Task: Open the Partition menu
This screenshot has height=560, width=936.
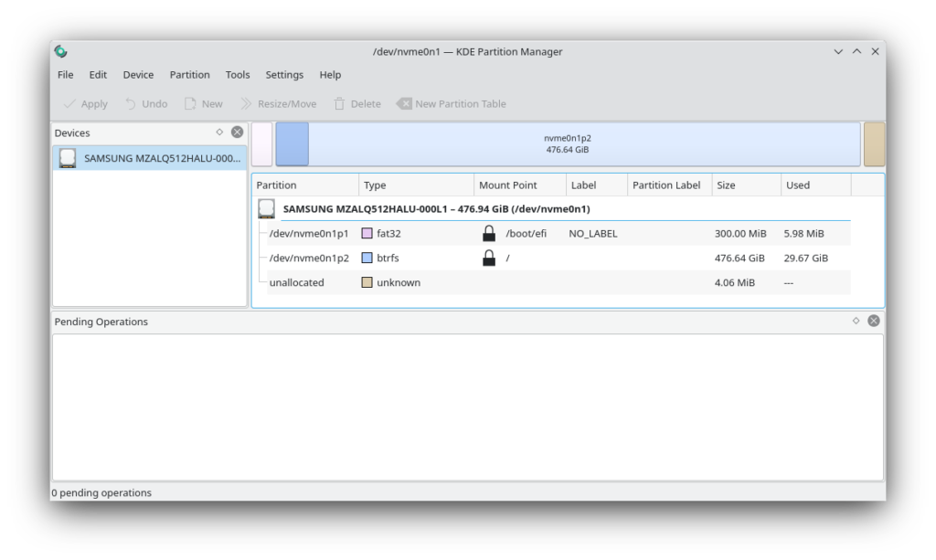Action: (189, 75)
